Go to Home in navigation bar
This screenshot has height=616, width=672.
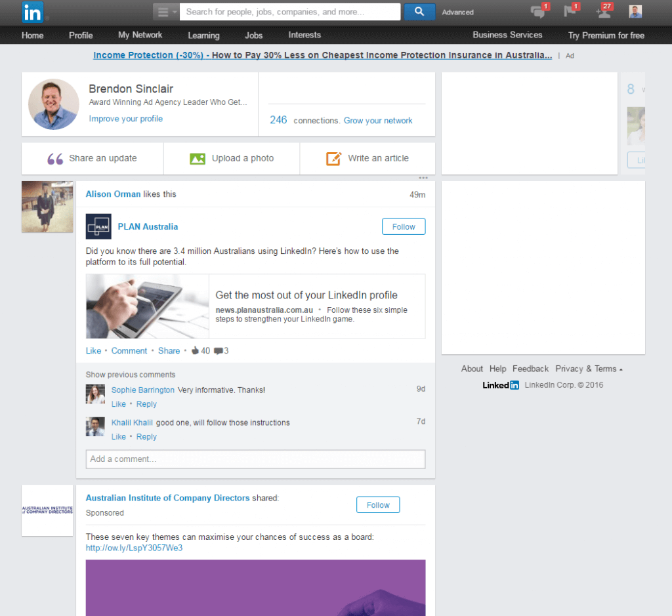tap(33, 35)
